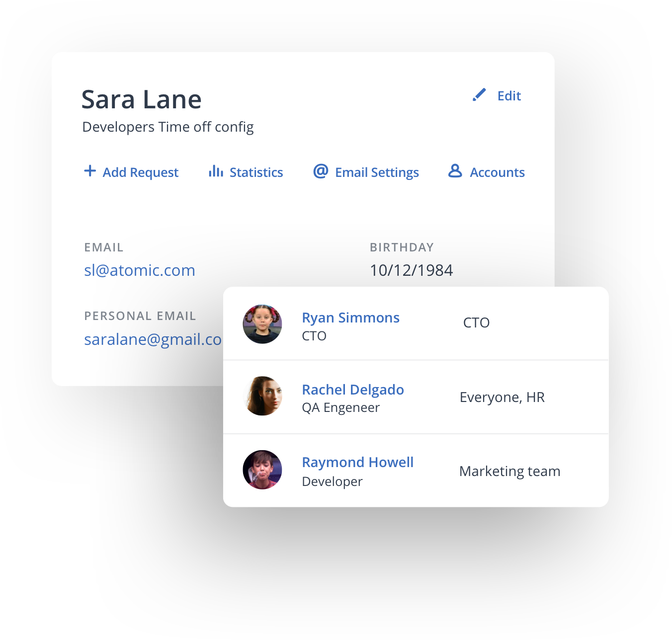Open Rachel Delgado's avatar photo
Screen dimensions: 672x640
click(262, 396)
